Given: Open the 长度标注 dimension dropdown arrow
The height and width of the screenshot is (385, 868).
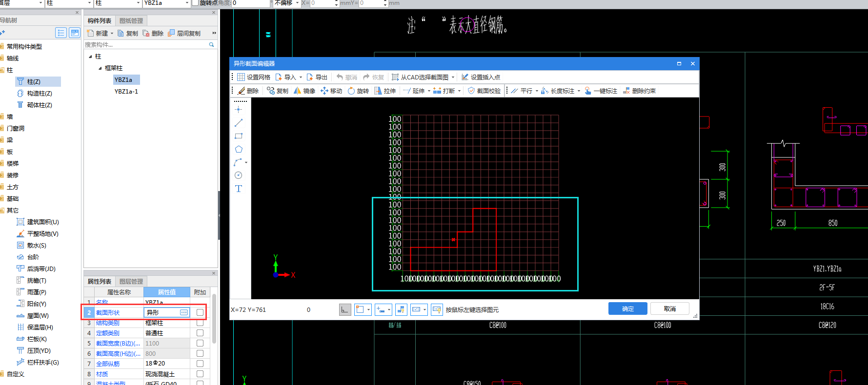Looking at the screenshot, I should [x=579, y=91].
